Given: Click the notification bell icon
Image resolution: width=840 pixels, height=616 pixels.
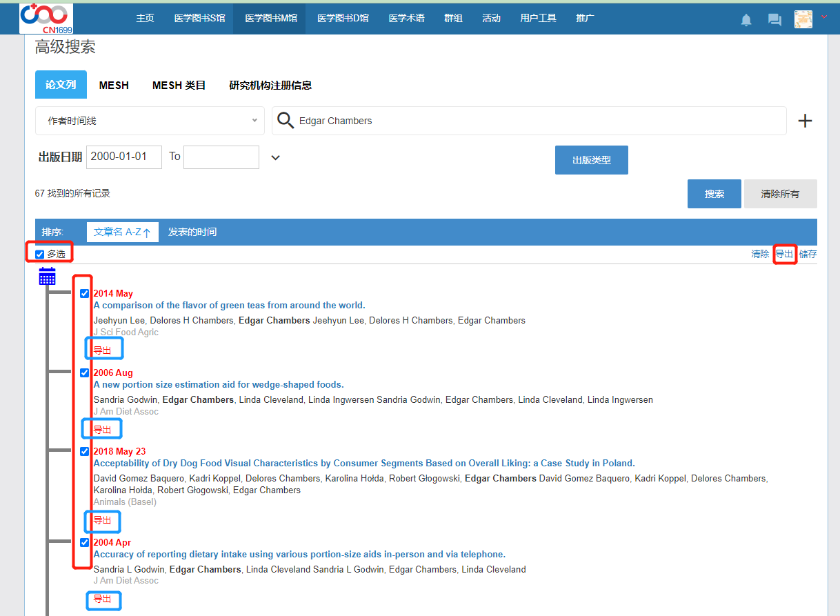Looking at the screenshot, I should [x=746, y=20].
